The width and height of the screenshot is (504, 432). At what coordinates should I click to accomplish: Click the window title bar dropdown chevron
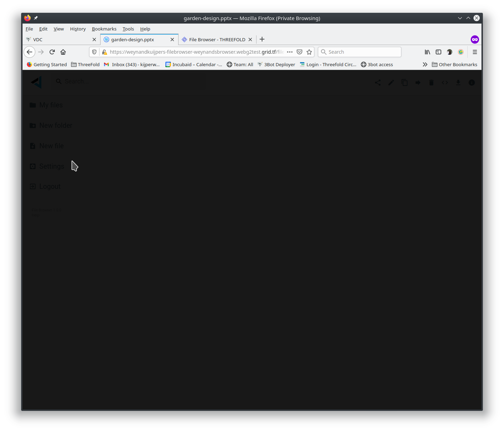click(460, 18)
